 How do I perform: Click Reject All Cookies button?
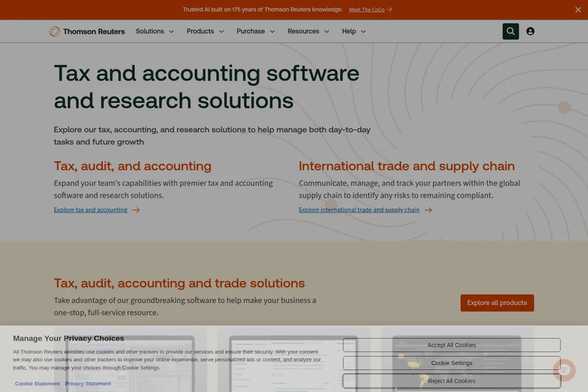[x=451, y=381]
